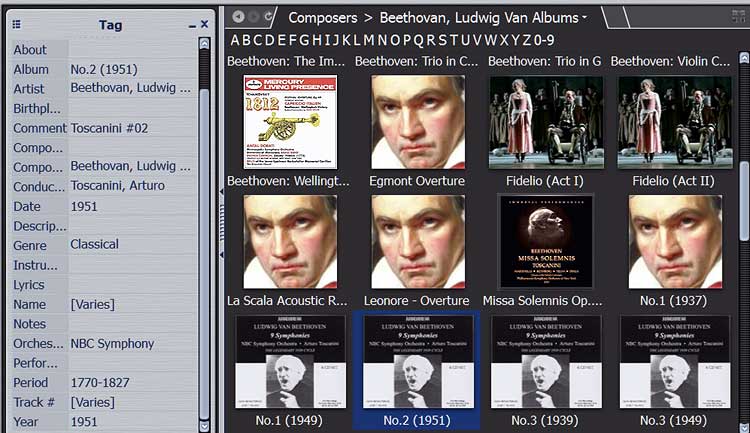Minimize the Tag panel
The height and width of the screenshot is (433, 750).
[x=192, y=24]
